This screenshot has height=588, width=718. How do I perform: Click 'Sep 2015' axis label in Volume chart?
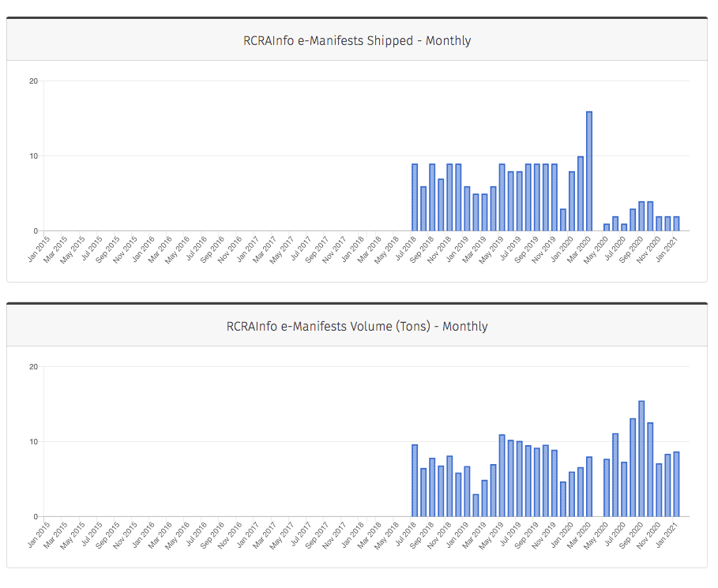pyautogui.click(x=107, y=536)
